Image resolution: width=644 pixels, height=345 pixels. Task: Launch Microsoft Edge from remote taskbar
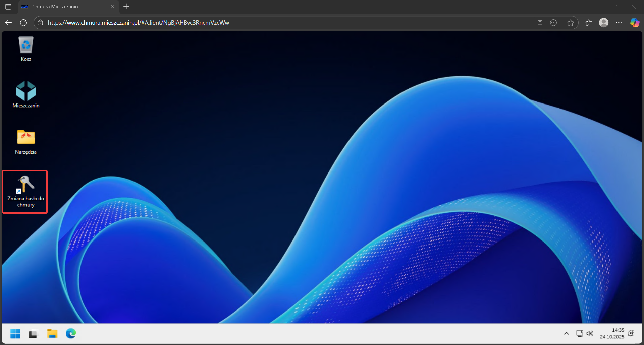pyautogui.click(x=71, y=333)
